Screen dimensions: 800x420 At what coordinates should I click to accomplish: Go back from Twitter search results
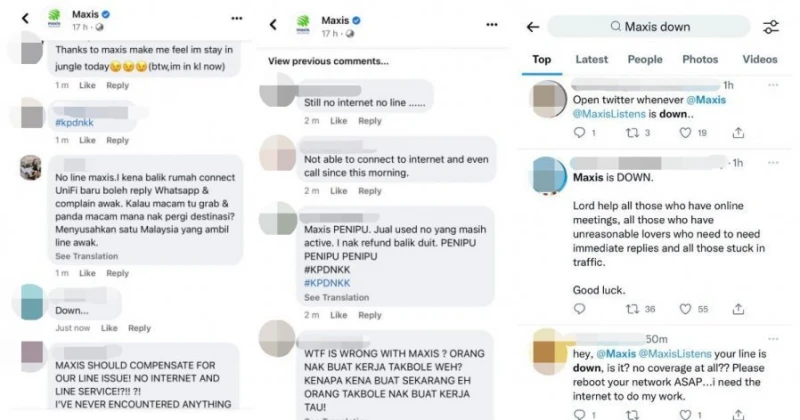(533, 27)
